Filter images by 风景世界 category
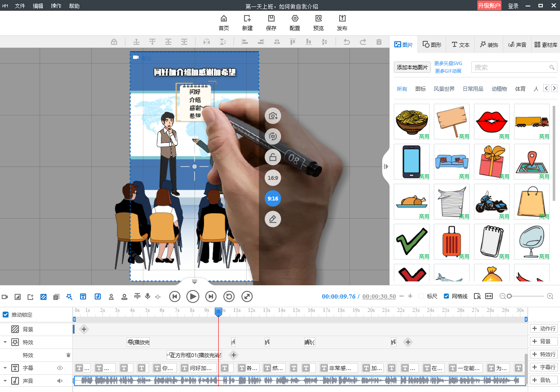The width and height of the screenshot is (560, 392). point(444,89)
